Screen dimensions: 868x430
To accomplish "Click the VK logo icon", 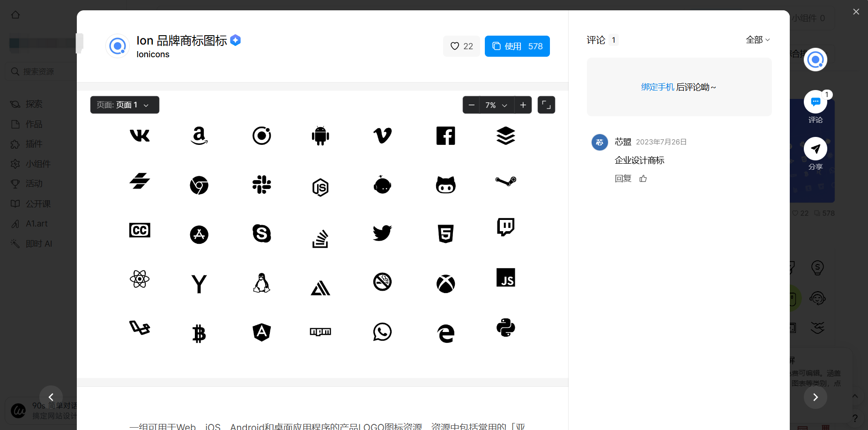I will [140, 136].
